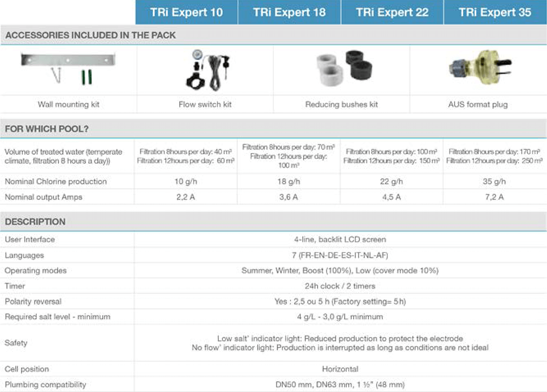Click the 'Plumbing compatibility' row label
Image resolution: width=547 pixels, height=392 pixels.
tap(45, 385)
